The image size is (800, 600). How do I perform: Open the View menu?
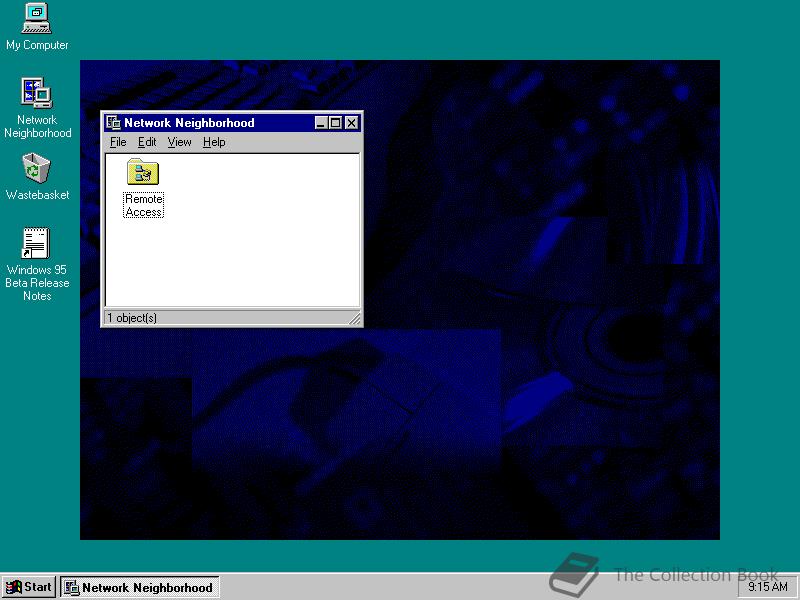coord(179,142)
